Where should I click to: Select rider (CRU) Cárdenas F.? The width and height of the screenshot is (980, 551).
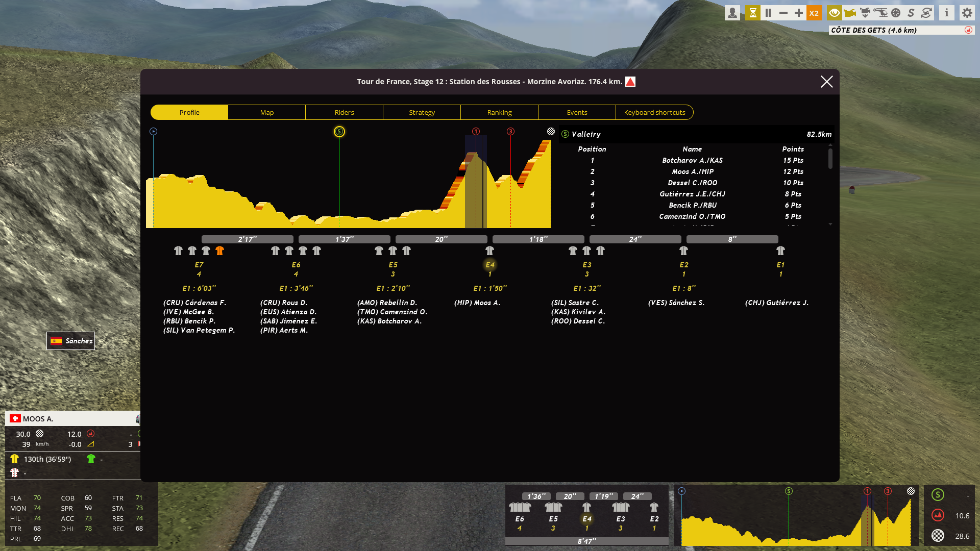pyautogui.click(x=194, y=303)
